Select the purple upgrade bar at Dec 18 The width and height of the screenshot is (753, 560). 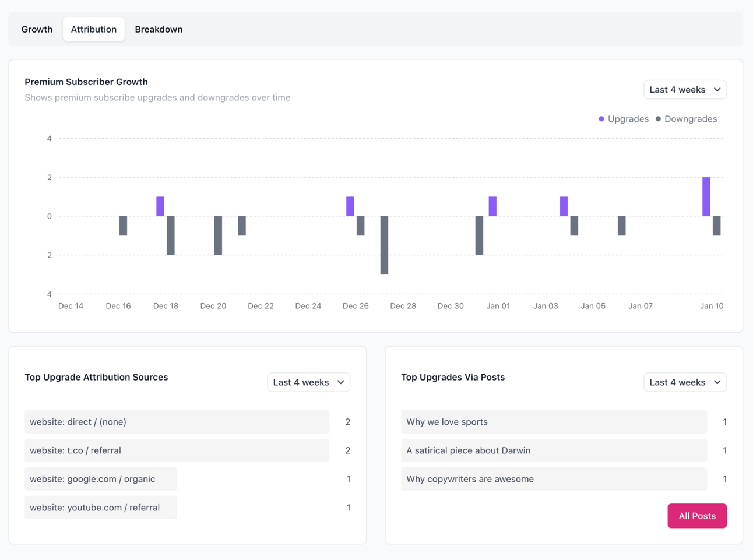pyautogui.click(x=160, y=206)
